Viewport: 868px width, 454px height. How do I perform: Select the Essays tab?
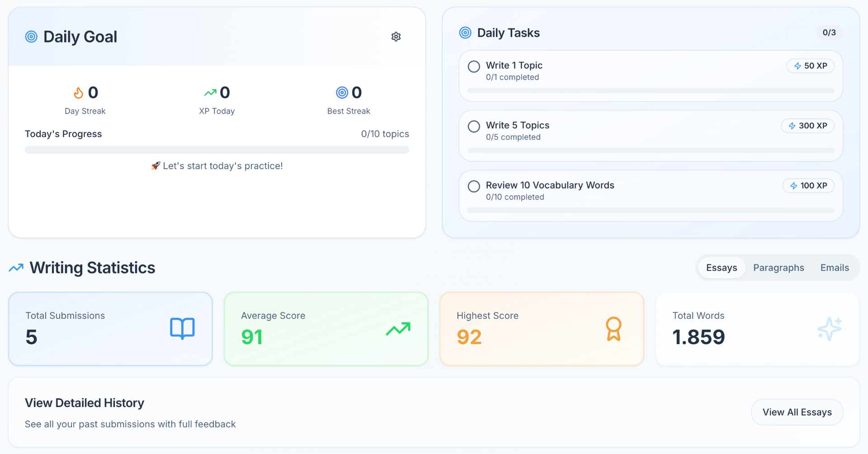(722, 268)
